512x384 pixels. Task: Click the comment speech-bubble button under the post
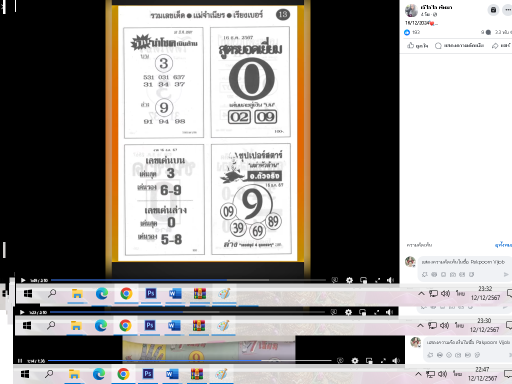tap(459, 46)
